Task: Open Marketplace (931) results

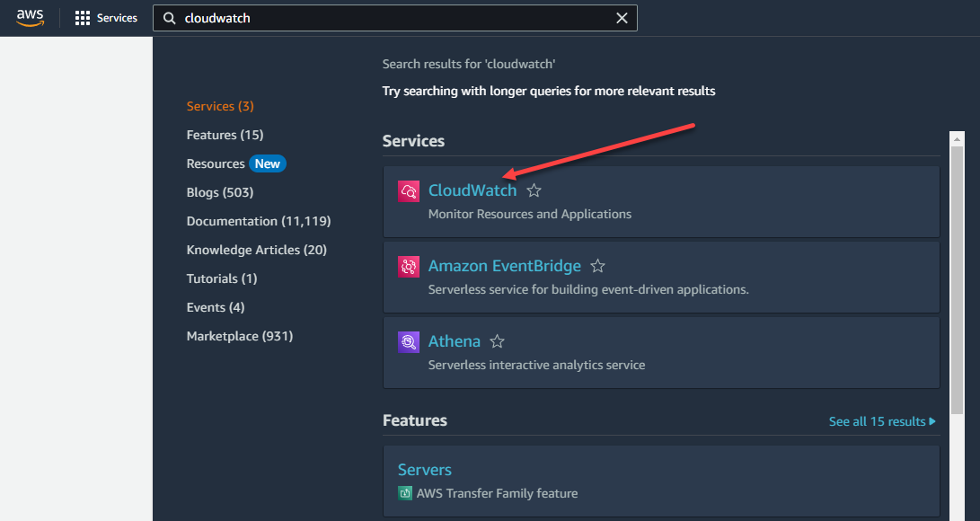Action: pyautogui.click(x=240, y=336)
